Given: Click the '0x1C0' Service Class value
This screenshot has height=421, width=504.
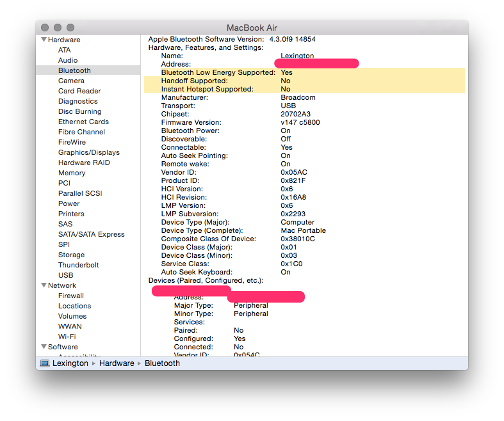Looking at the screenshot, I should [291, 264].
